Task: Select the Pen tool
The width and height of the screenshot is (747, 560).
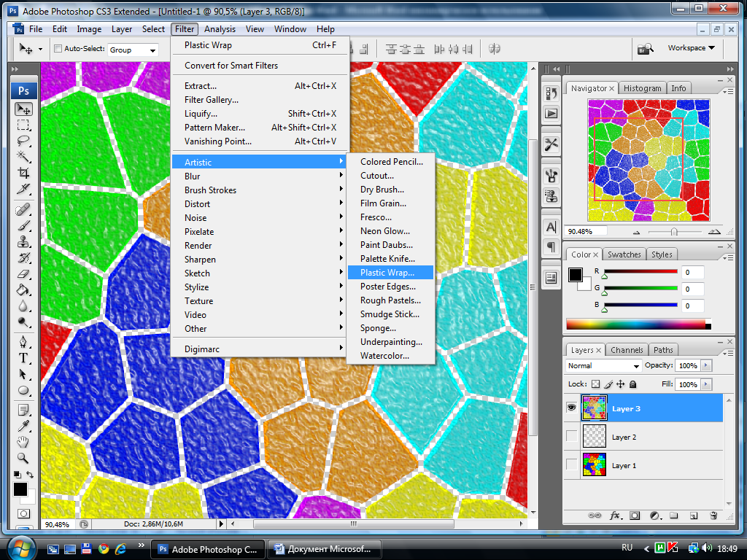Action: tap(23, 342)
